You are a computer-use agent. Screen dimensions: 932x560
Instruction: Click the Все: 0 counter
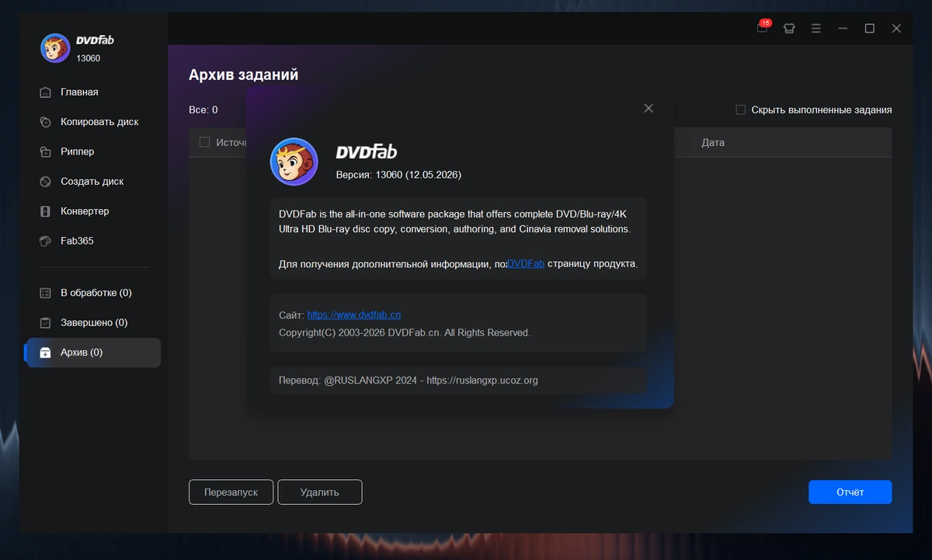(203, 110)
